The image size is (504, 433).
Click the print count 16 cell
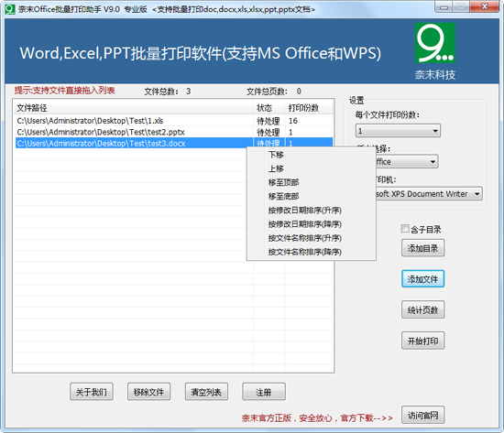coord(293,121)
